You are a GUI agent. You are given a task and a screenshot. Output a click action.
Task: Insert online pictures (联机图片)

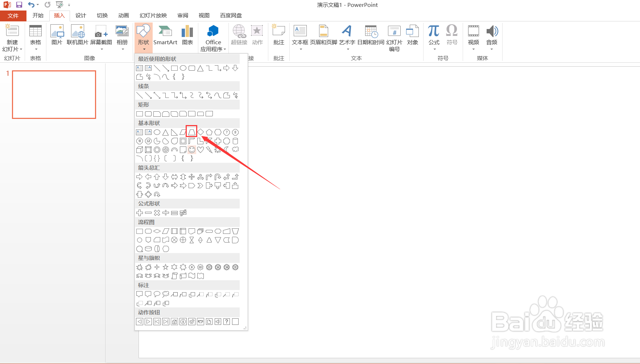tap(78, 35)
